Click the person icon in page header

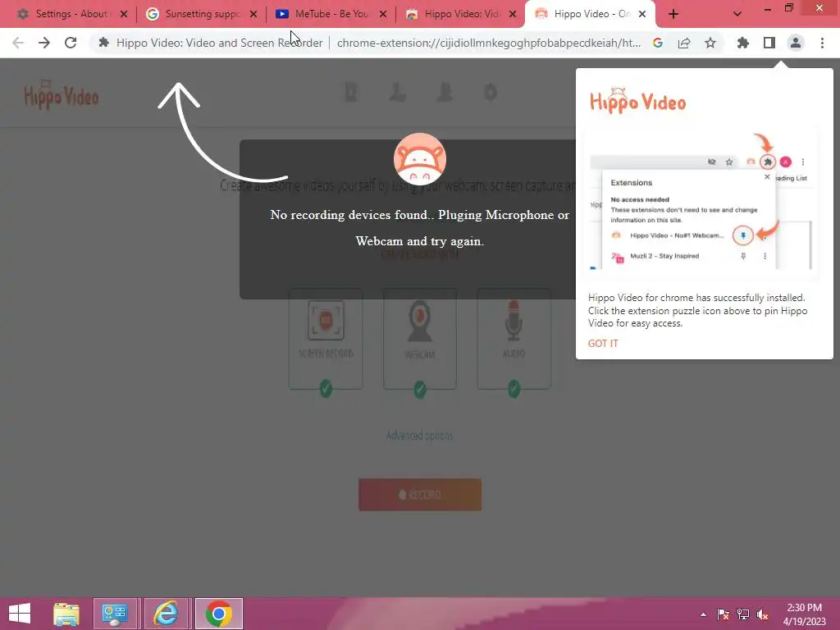[445, 92]
